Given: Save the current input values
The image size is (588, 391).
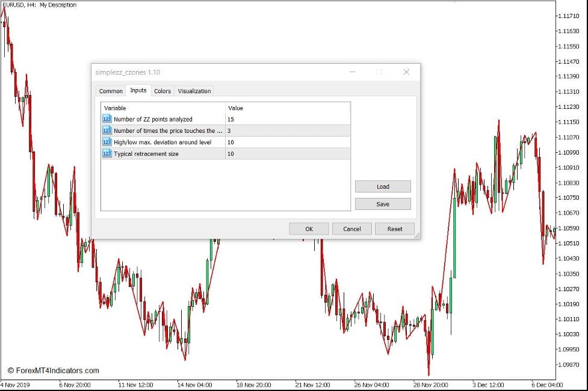Looking at the screenshot, I should (x=383, y=204).
